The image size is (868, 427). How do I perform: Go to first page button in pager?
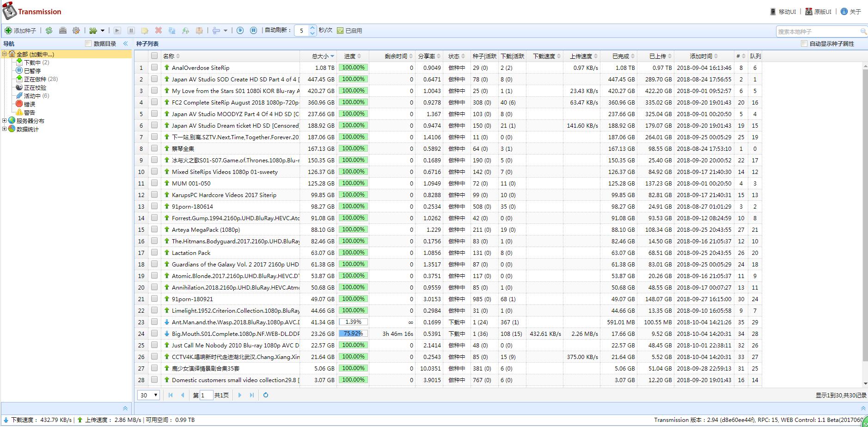[171, 395]
